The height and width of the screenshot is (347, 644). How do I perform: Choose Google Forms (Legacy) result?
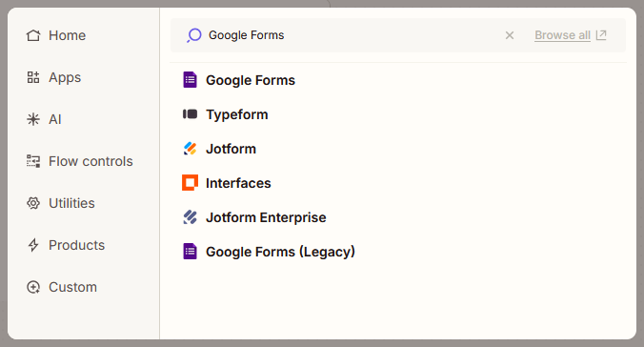280,252
